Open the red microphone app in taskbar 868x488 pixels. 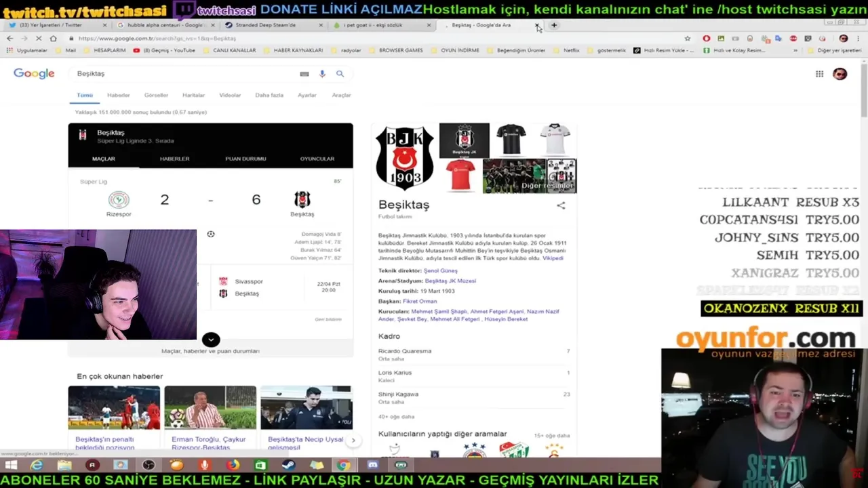[204, 465]
